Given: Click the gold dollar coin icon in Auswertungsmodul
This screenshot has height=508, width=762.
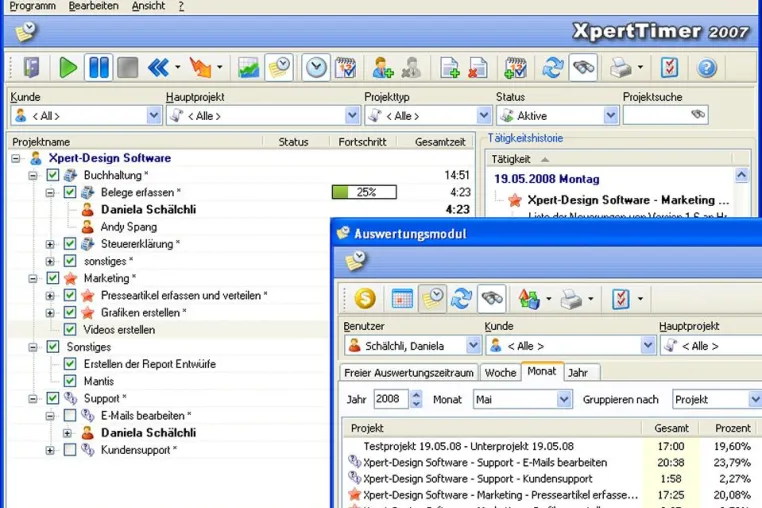Looking at the screenshot, I should pyautogui.click(x=365, y=298).
